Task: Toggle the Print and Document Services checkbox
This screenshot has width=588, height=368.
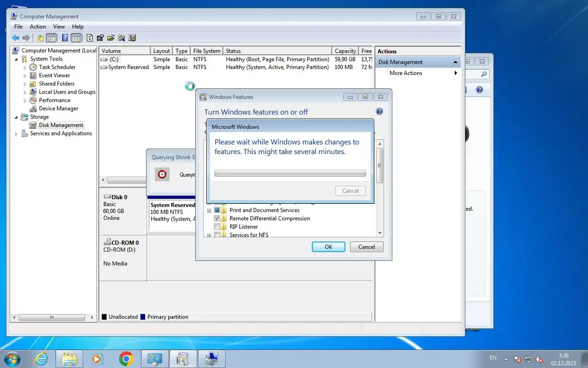Action: 217,210
